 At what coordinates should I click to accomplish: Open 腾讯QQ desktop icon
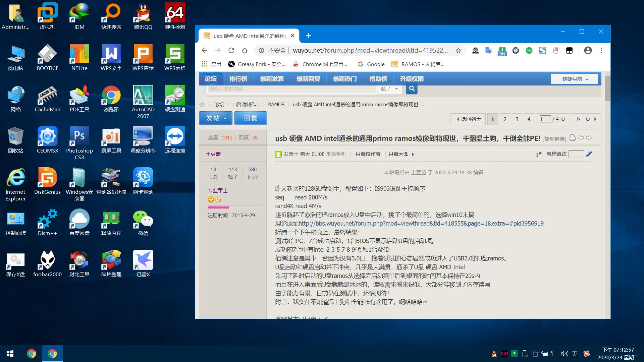(143, 16)
